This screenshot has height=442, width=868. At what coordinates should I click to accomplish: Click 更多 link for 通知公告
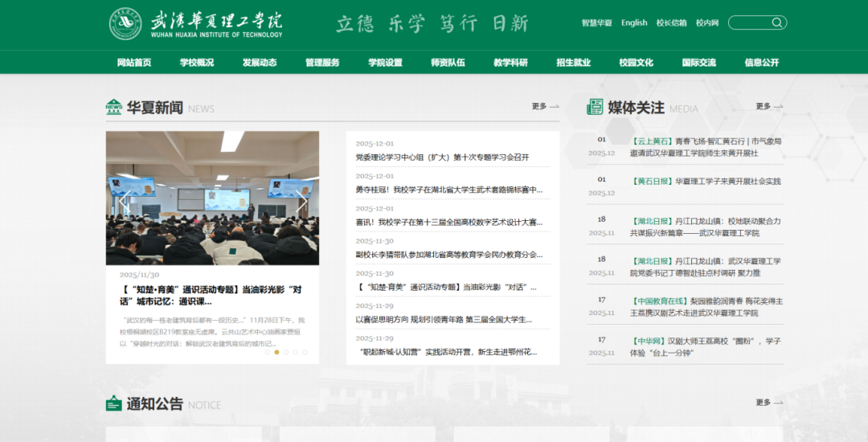(769, 403)
